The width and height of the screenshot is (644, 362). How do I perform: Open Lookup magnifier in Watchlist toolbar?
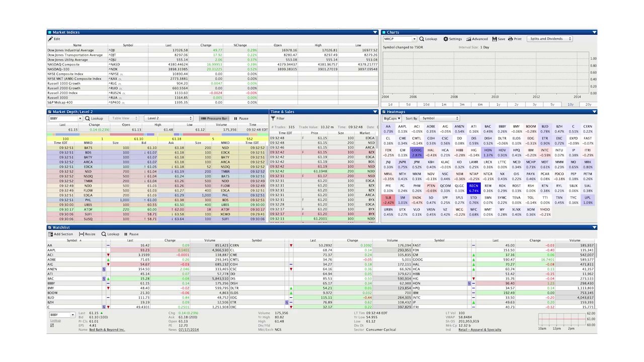pos(104,234)
